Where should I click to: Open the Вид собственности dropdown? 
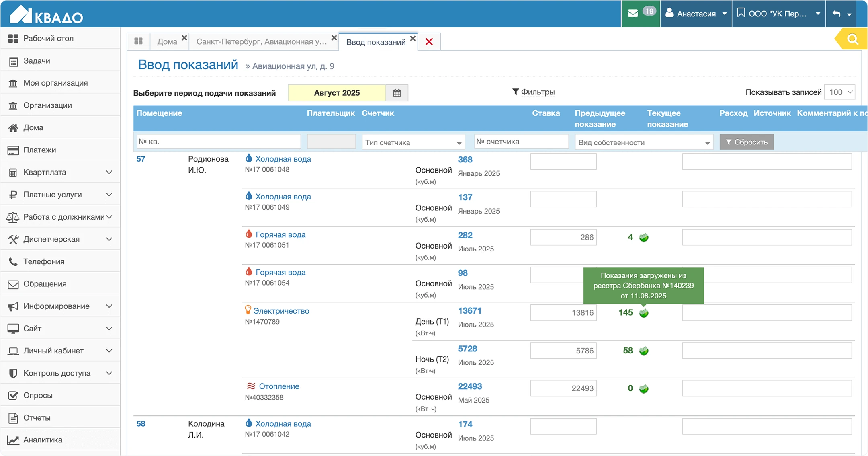[x=644, y=142]
